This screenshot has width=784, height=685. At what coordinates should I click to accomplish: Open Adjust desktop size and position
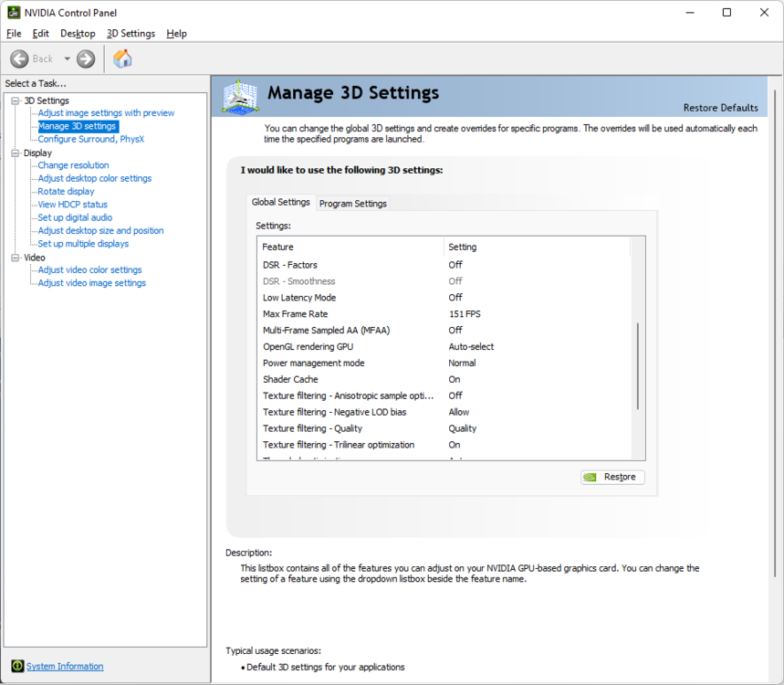pos(100,231)
